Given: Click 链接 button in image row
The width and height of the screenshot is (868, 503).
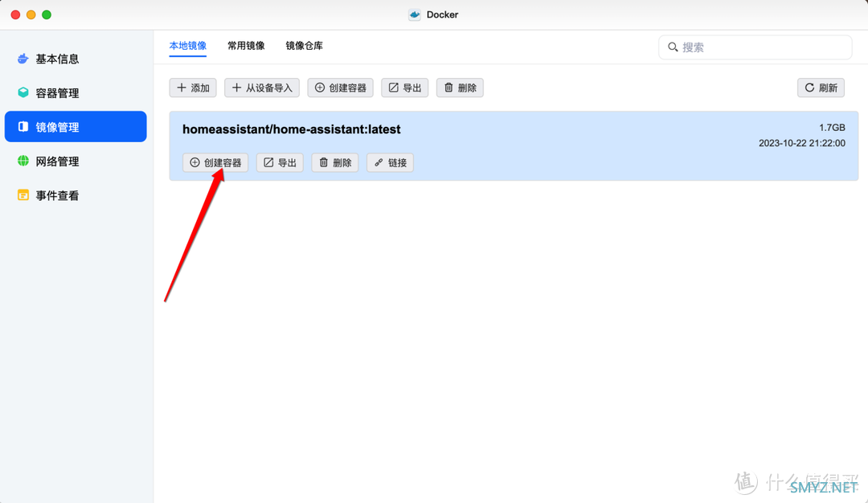Looking at the screenshot, I should [391, 162].
